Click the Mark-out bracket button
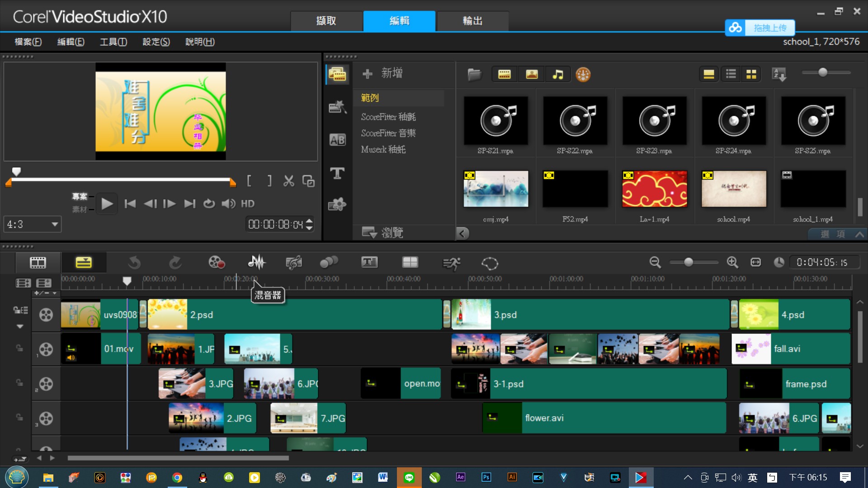 [x=269, y=181]
